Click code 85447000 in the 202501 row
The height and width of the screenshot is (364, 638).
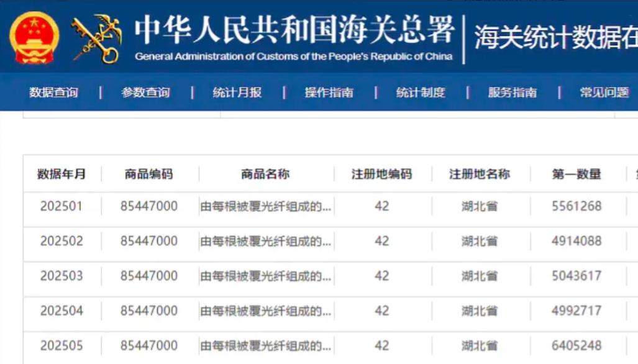pos(149,206)
